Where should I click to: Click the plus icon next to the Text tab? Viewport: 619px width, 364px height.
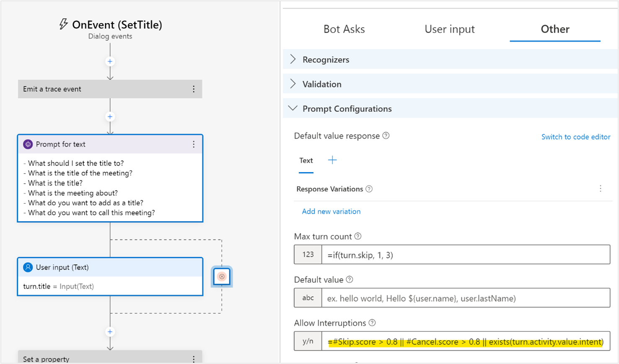pos(332,160)
